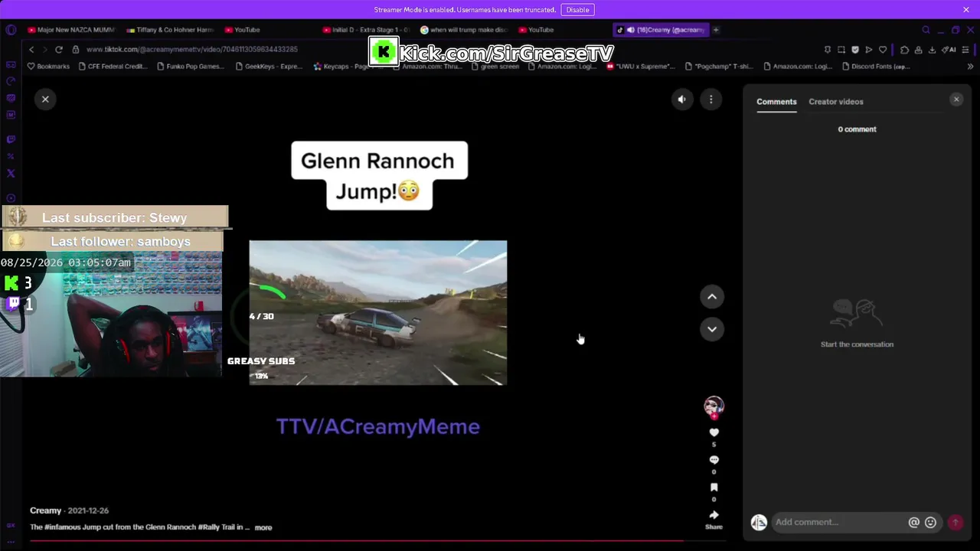Image resolution: width=980 pixels, height=551 pixels.
Task: Mute the TikTok video sound
Action: [681, 99]
